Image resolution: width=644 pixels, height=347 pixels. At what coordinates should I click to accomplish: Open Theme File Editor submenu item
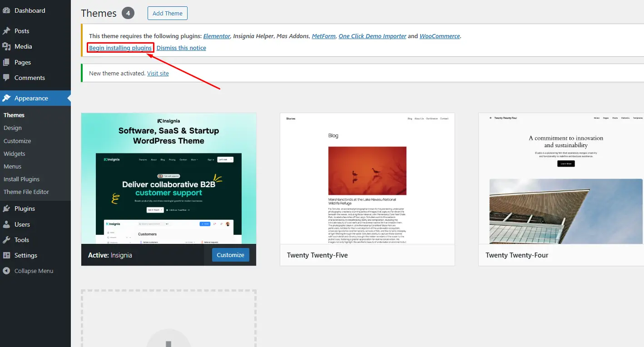(26, 192)
